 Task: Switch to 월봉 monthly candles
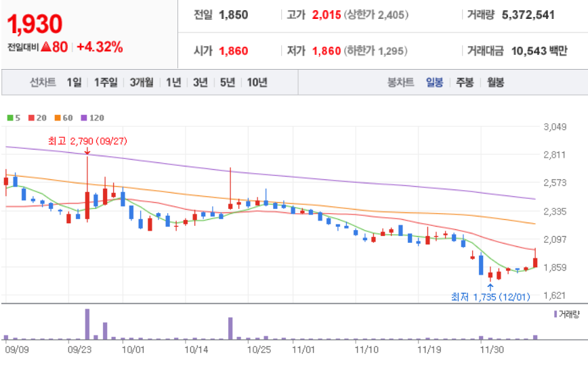tap(495, 82)
